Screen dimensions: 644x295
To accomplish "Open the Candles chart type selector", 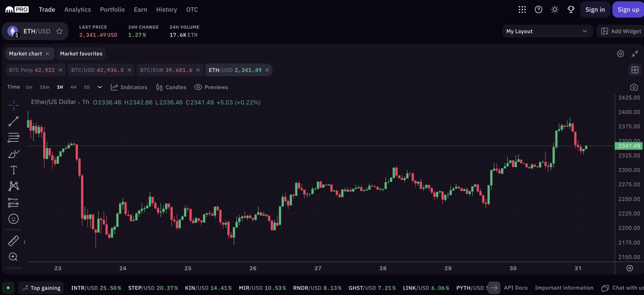I will [x=171, y=87].
